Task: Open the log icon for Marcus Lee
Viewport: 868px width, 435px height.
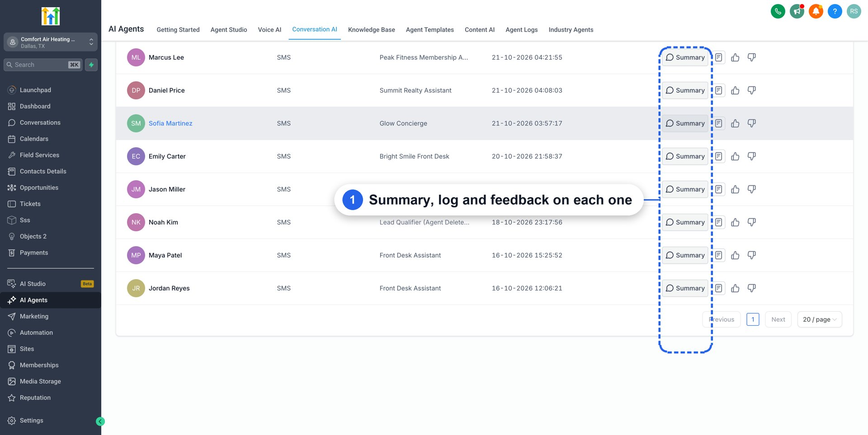Action: (718, 57)
